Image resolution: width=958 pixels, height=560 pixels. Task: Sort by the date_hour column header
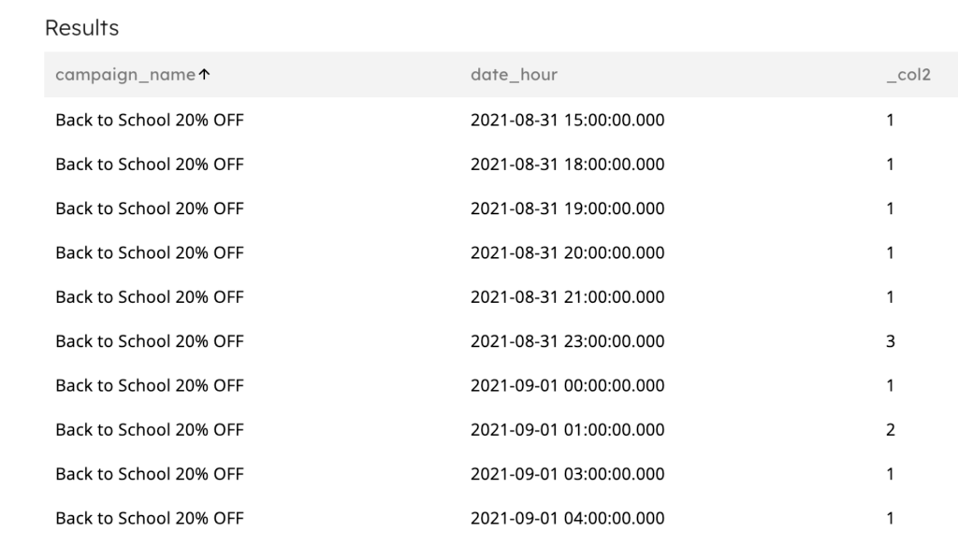pos(514,75)
